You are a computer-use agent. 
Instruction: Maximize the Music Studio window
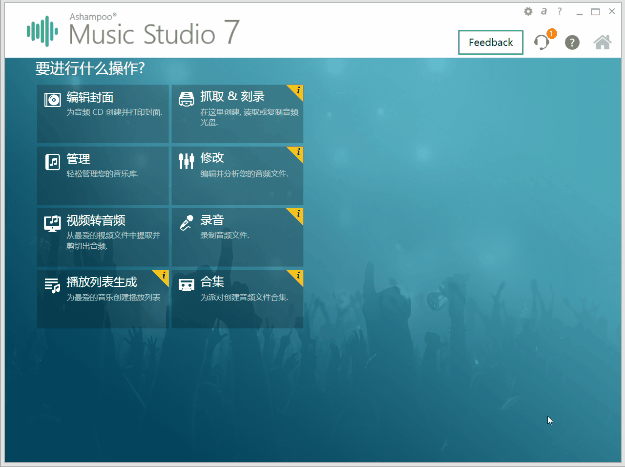coord(596,12)
